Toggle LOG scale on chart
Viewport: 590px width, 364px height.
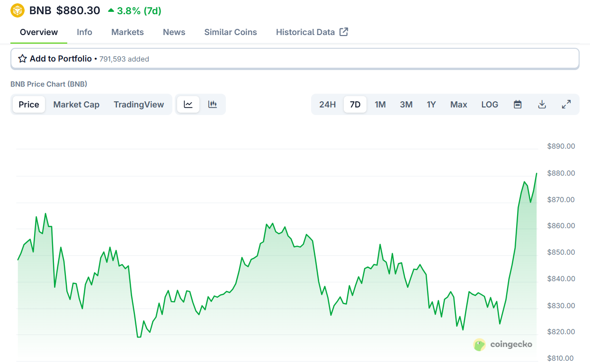(490, 105)
